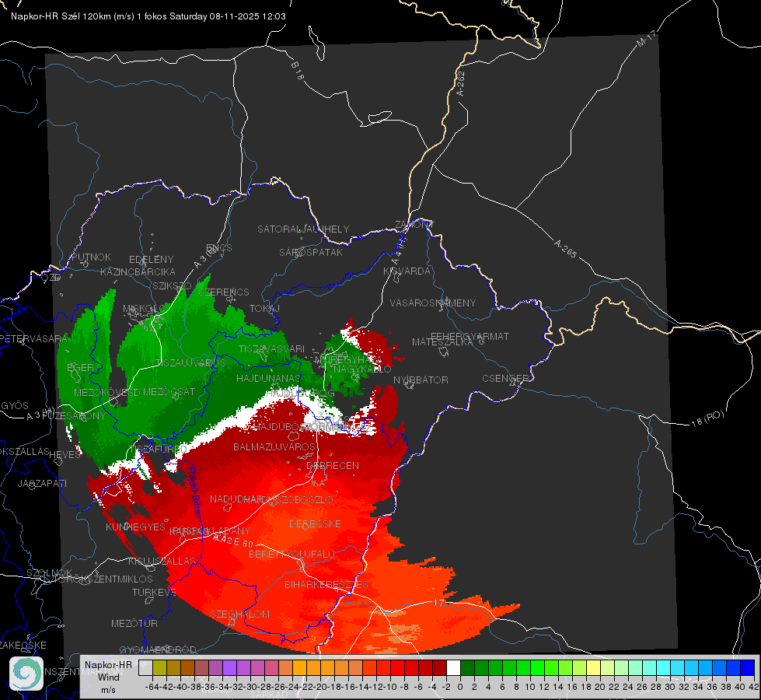The width and height of the screenshot is (761, 700).
Task: Pick the bright green swatch between 10 and 12
Action: click(537, 667)
